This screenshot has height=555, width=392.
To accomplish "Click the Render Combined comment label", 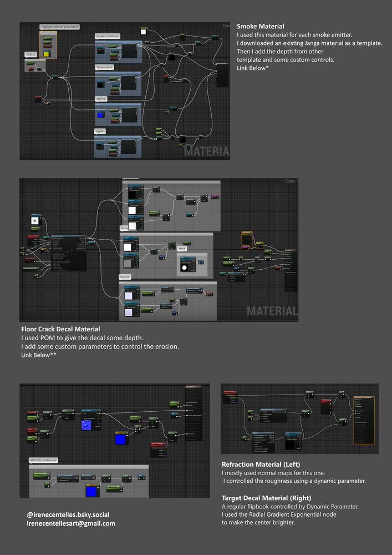I will [108, 36].
